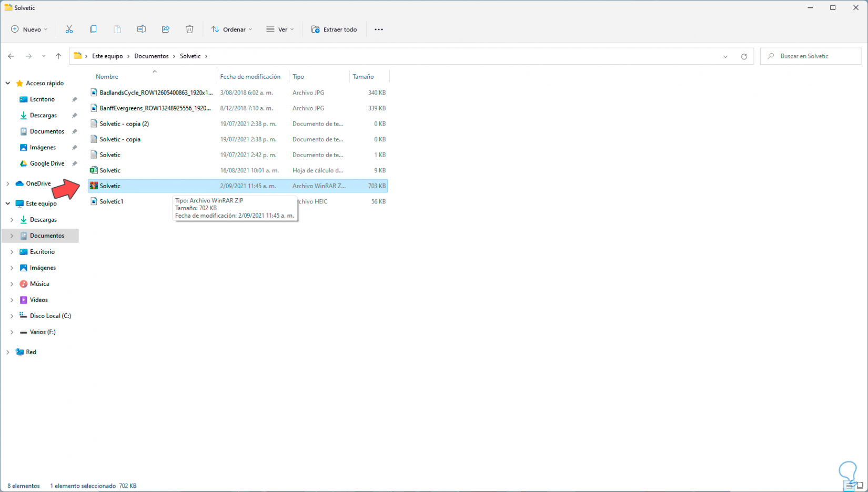Click the Varios (F:) drive icon
The width and height of the screenshot is (868, 492).
23,332
